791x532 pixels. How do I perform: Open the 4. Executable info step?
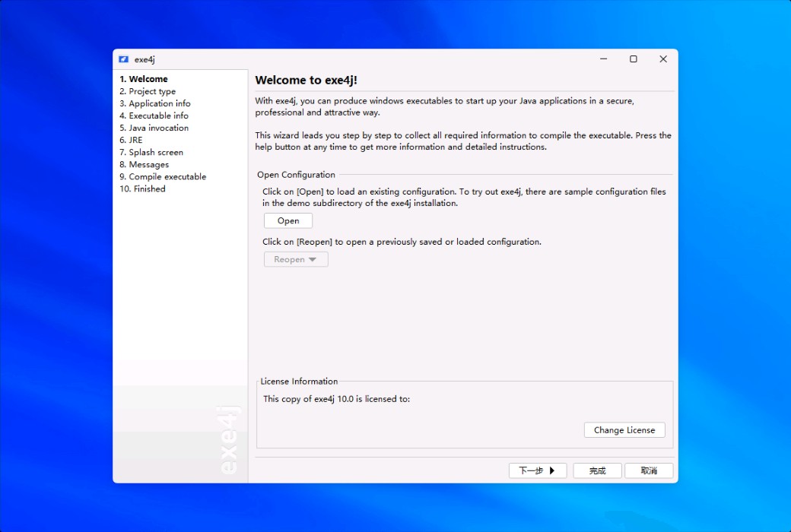pos(154,116)
